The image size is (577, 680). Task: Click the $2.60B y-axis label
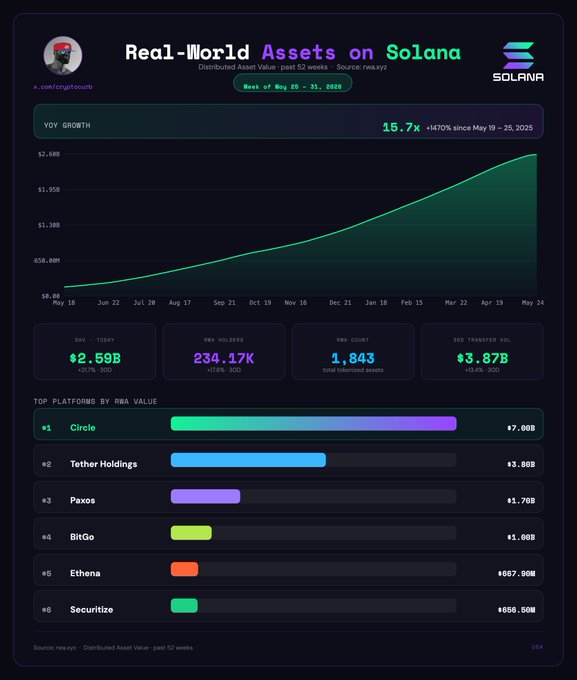click(49, 154)
